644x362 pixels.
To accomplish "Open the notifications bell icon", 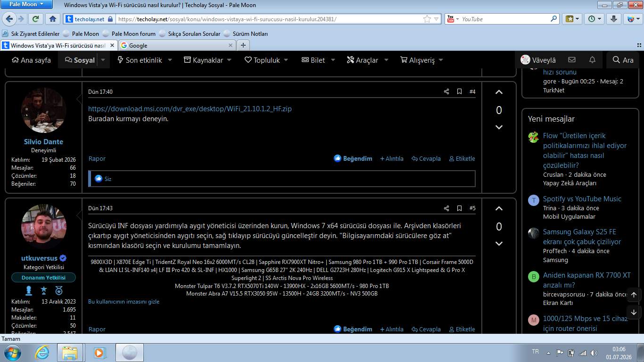I will (592, 60).
